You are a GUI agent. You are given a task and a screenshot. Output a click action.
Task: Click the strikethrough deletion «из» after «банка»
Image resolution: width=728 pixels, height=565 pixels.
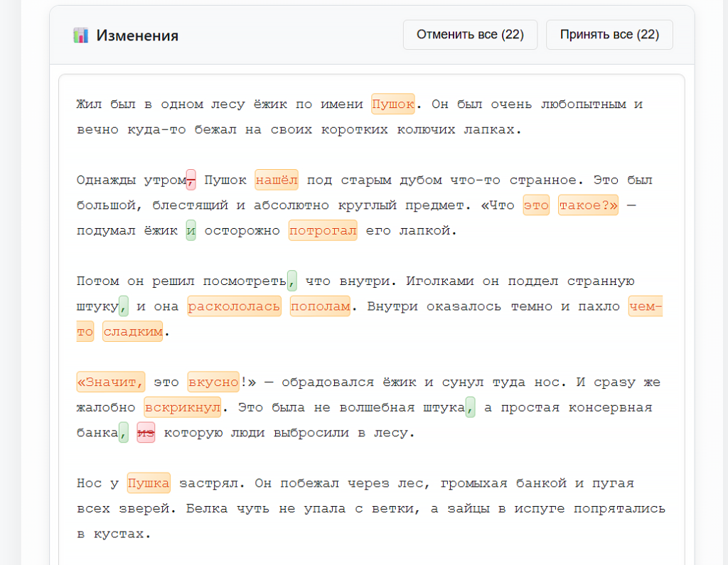click(x=145, y=432)
